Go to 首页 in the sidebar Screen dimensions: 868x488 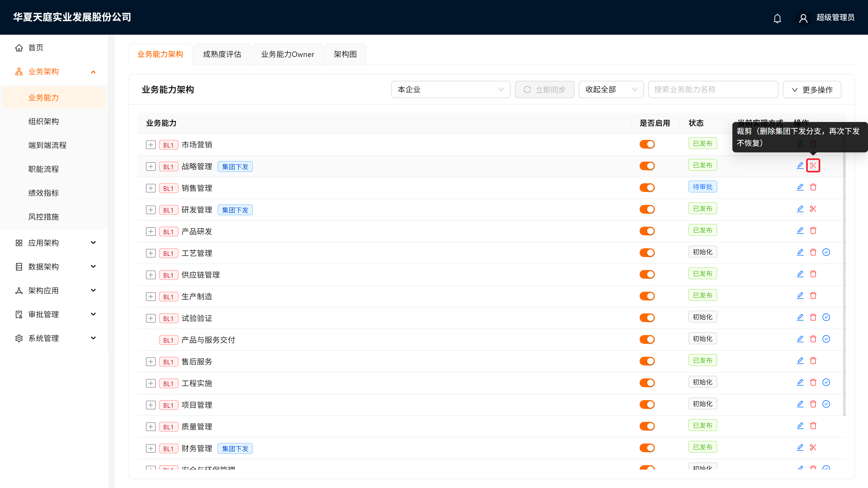(x=54, y=47)
